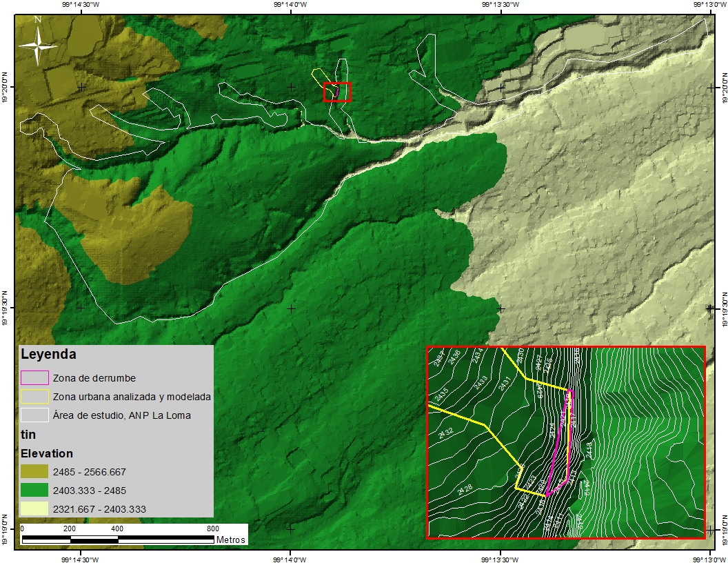Click the small red locator rectangle on main map
728x563 pixels.
[x=337, y=92]
